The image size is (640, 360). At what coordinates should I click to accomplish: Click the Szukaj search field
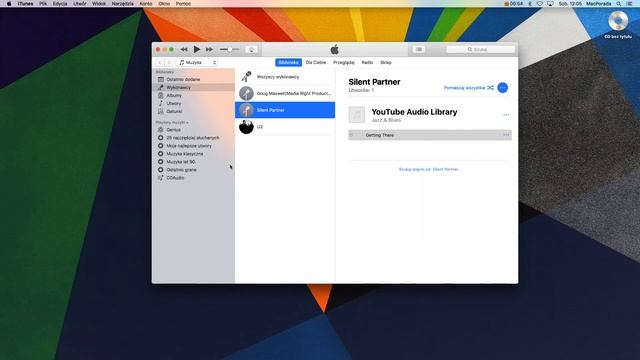481,49
